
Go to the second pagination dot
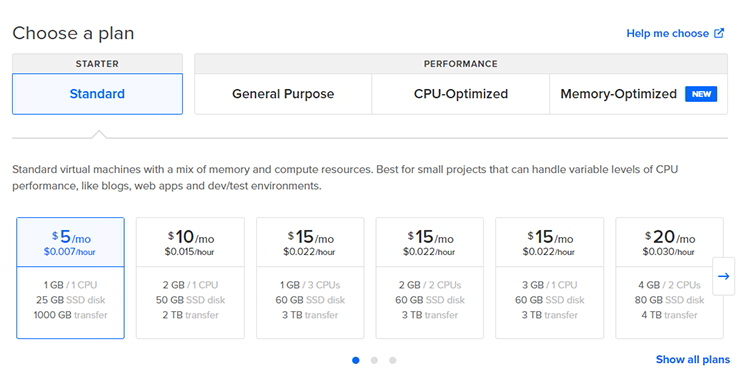click(x=374, y=360)
